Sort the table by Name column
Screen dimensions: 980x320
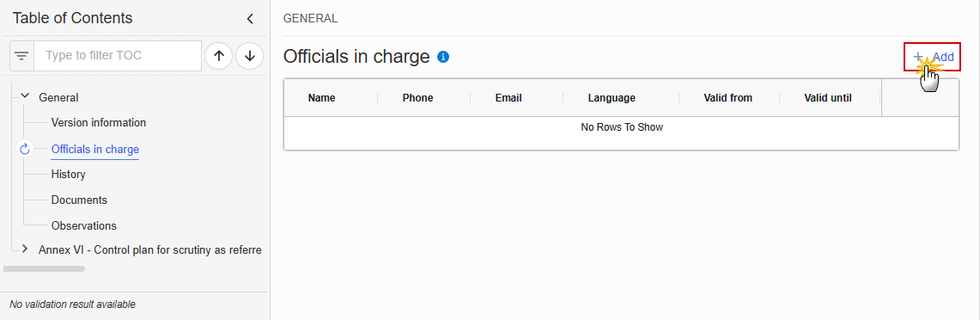(322, 98)
